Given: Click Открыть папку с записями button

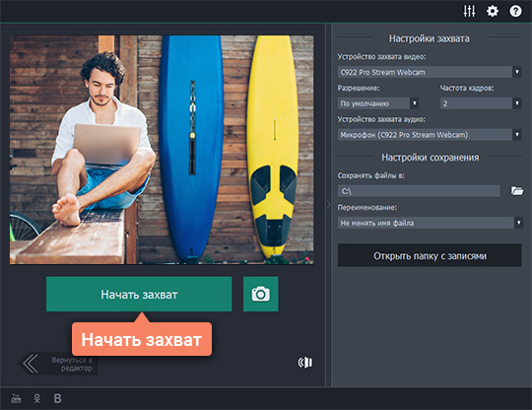Looking at the screenshot, I should click(430, 255).
